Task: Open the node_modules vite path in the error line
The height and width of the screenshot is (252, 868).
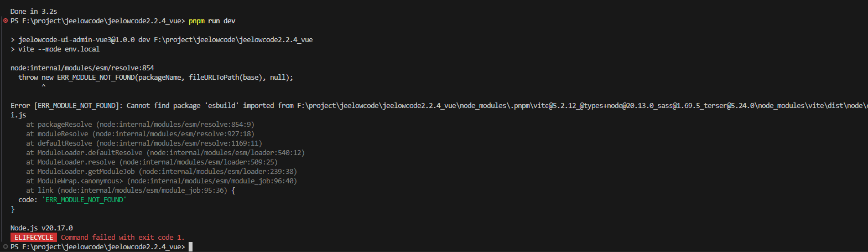Action: point(581,106)
